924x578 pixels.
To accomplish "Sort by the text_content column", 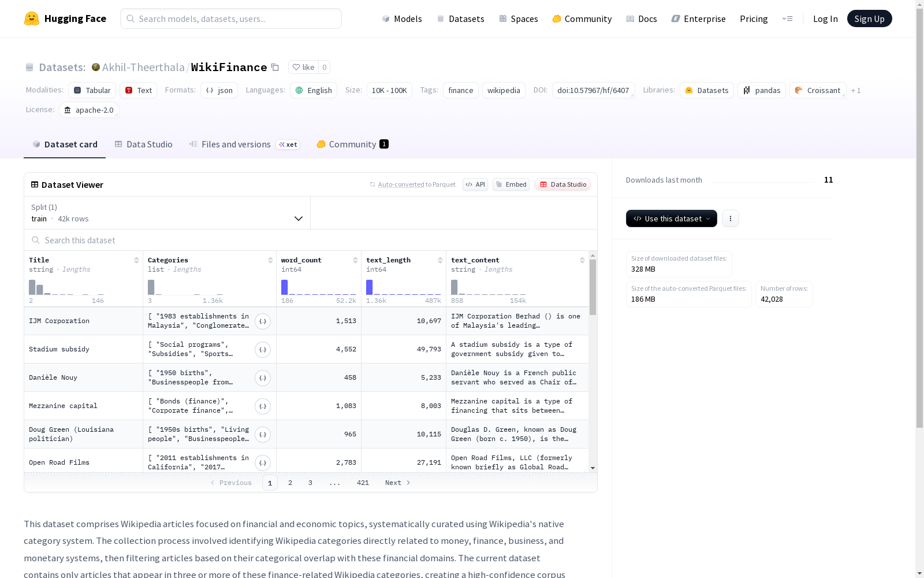I will (x=582, y=260).
